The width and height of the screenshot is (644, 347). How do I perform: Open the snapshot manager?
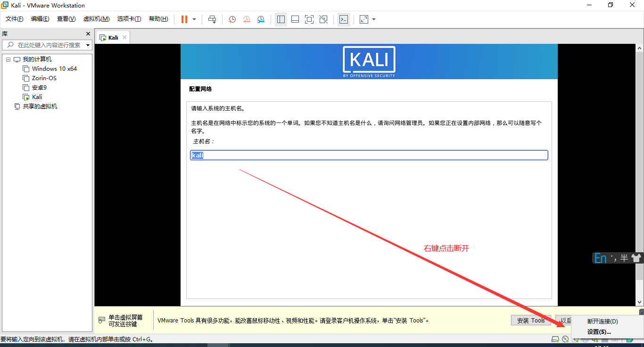[261, 19]
